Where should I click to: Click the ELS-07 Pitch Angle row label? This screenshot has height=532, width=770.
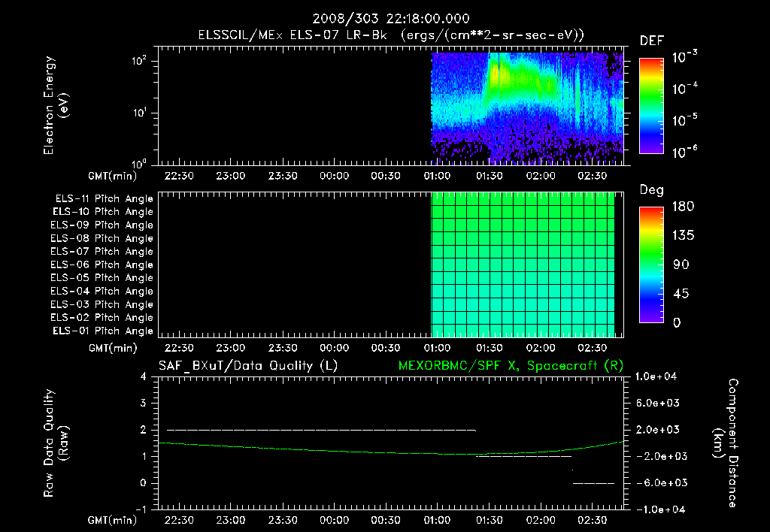(x=102, y=252)
